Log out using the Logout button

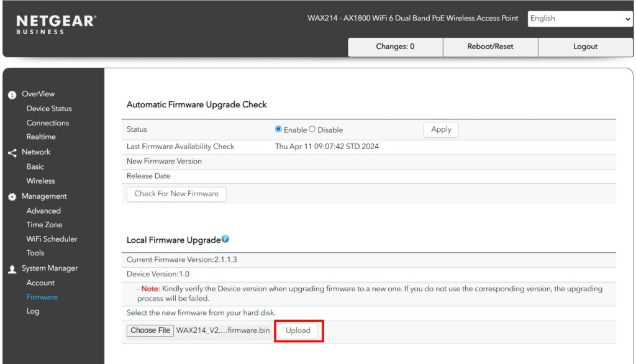click(x=585, y=47)
